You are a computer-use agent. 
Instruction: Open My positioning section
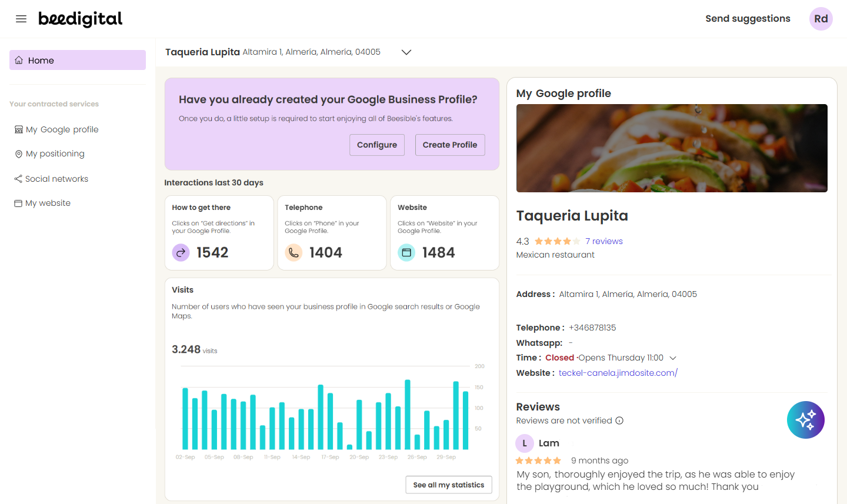pos(55,153)
